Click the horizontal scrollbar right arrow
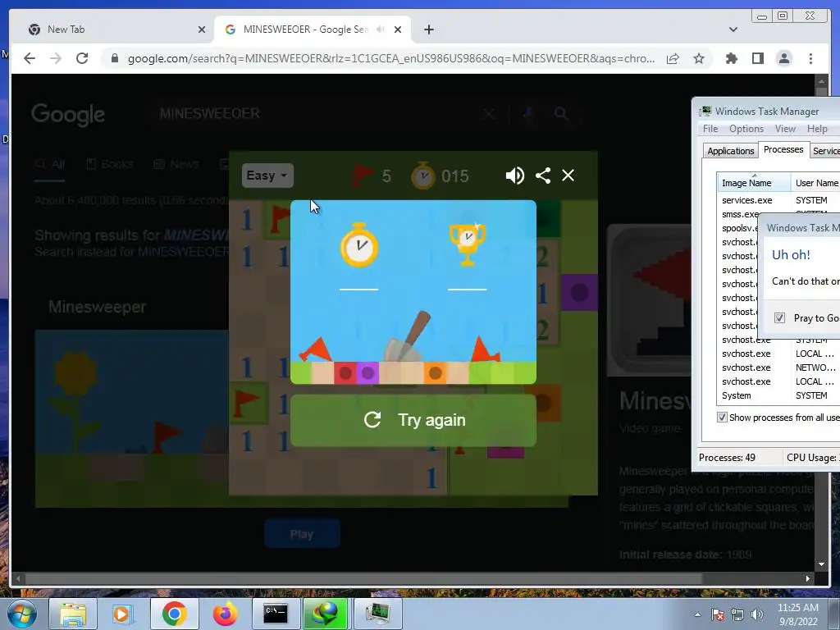The image size is (840, 630). coord(808,578)
